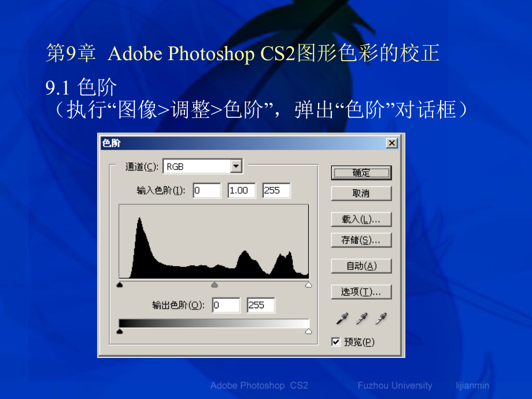Viewport: 532px width, 399px height.
Task: Click the input level field showing 255
Action: tap(276, 190)
